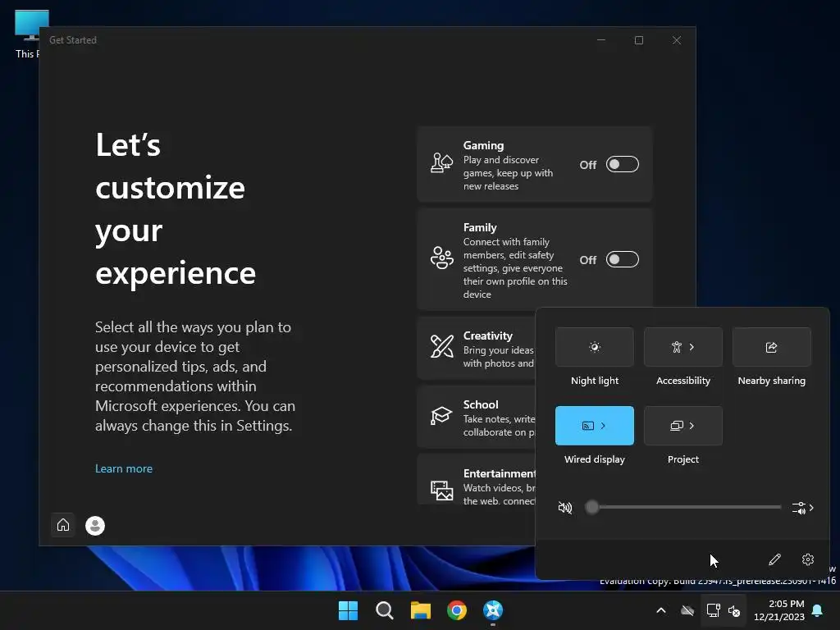Image resolution: width=840 pixels, height=630 pixels.
Task: Open taskbar Search
Action: click(385, 610)
